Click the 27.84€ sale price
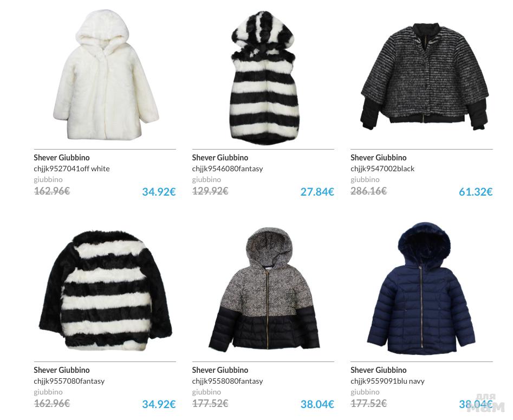Image resolution: width=513 pixels, height=420 pixels. tap(317, 191)
